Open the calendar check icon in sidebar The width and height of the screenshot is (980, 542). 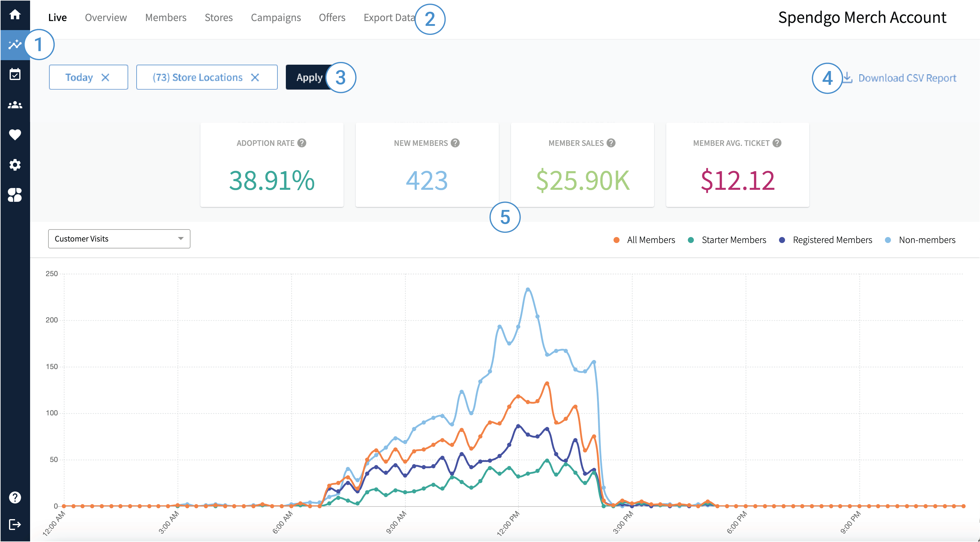coord(15,75)
